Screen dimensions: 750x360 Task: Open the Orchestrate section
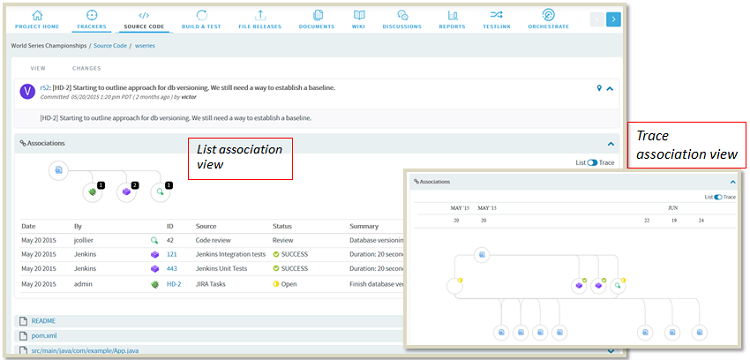[x=548, y=20]
